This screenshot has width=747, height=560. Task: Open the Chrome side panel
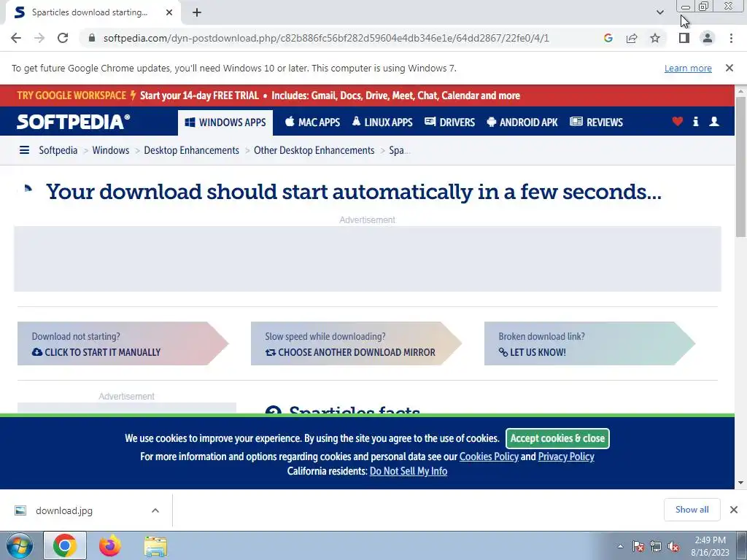684,38
